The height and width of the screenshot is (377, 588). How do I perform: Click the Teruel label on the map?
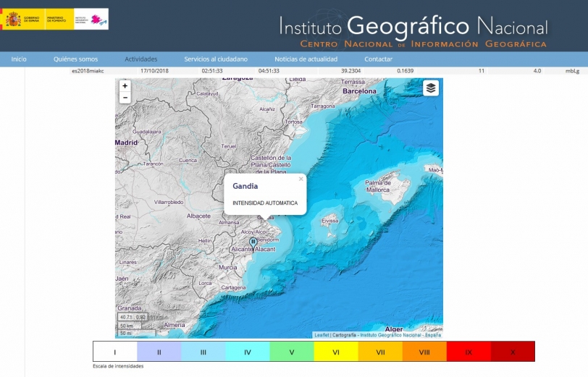[229, 146]
